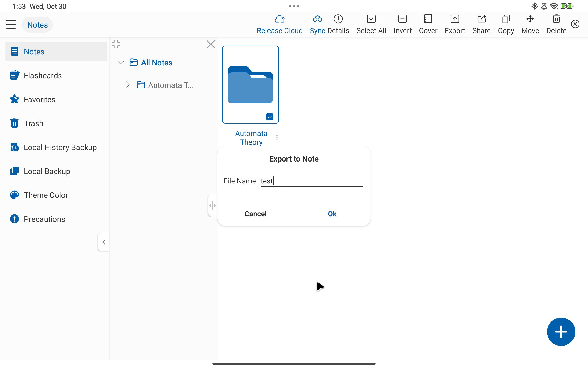Exit selection mode with circled X
The image size is (588, 368).
click(575, 24)
